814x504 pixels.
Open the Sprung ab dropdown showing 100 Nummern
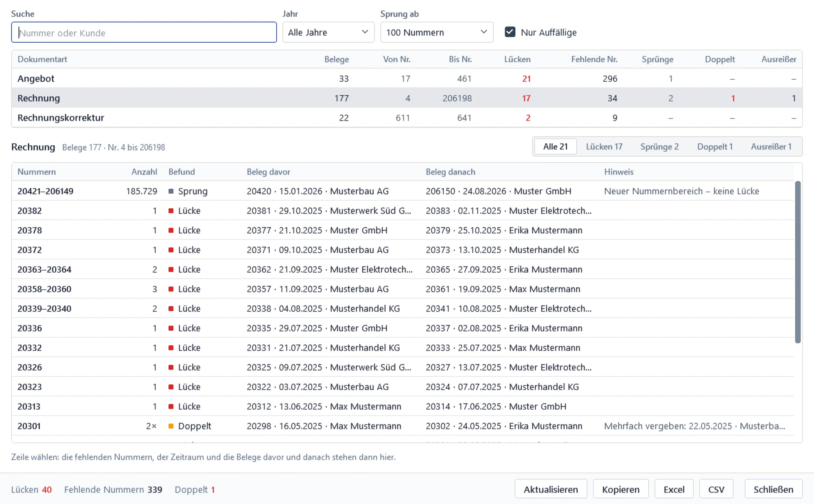pos(437,33)
